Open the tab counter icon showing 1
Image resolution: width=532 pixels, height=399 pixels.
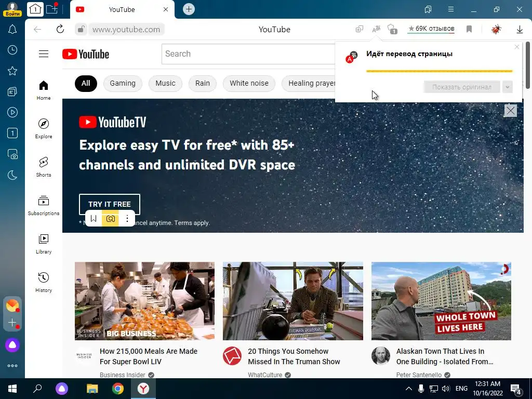pos(35,9)
